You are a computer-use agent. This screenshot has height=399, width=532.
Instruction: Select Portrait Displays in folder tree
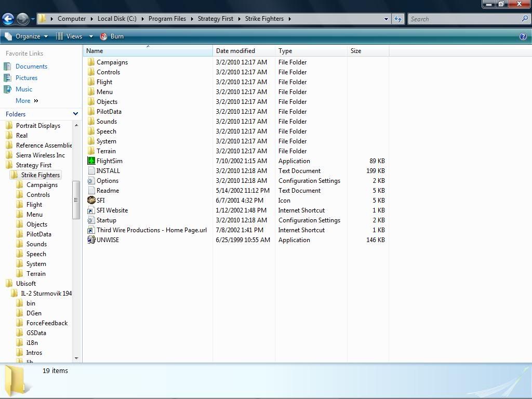pos(38,126)
